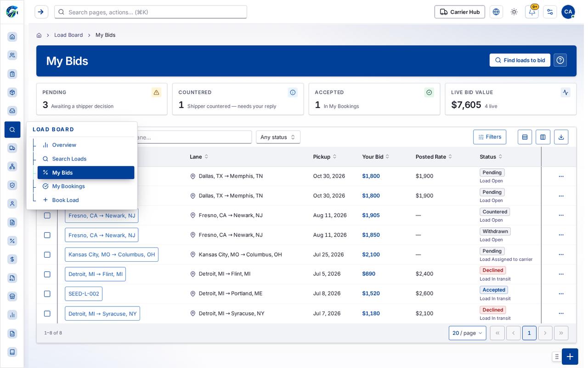Click the globe language icon
Image resolution: width=588 pixels, height=368 pixels.
(x=496, y=12)
